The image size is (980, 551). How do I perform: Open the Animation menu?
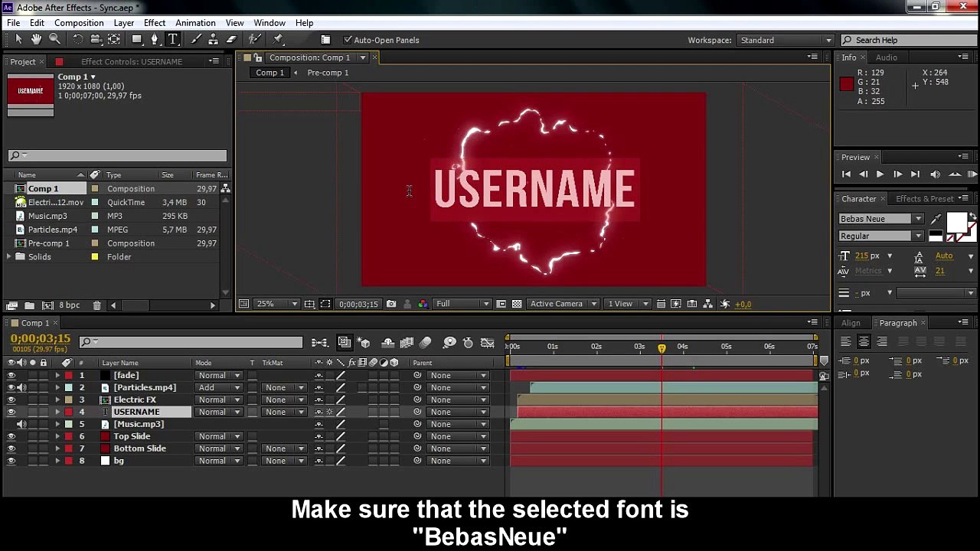[195, 23]
